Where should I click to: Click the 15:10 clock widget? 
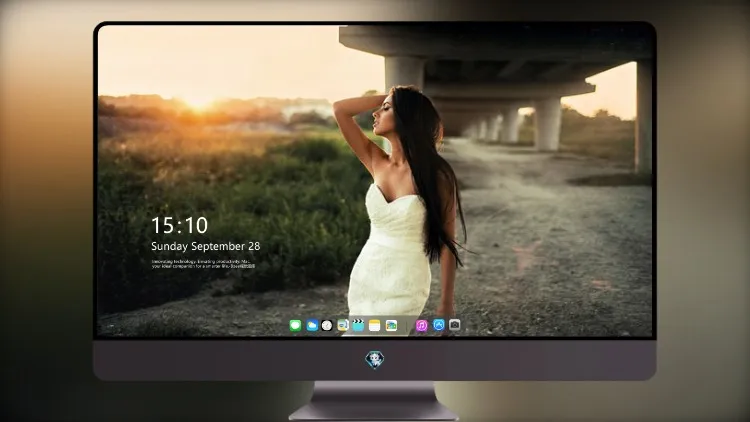(179, 225)
